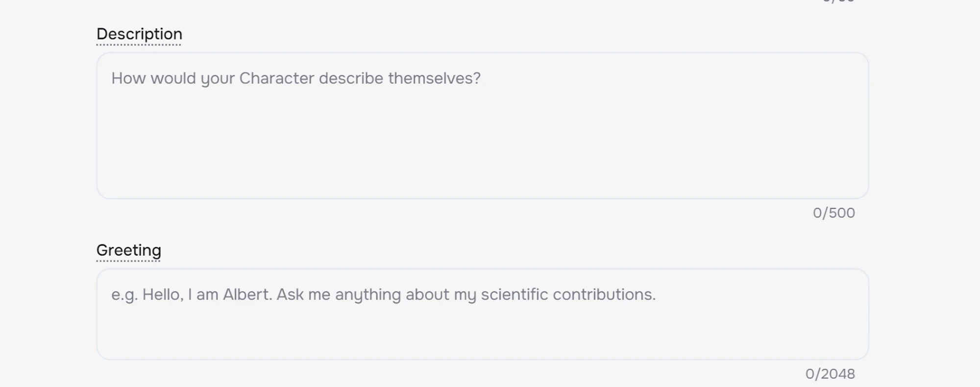The height and width of the screenshot is (387, 980).
Task: Click the word 'Character' in Description placeholder
Action: (x=276, y=78)
